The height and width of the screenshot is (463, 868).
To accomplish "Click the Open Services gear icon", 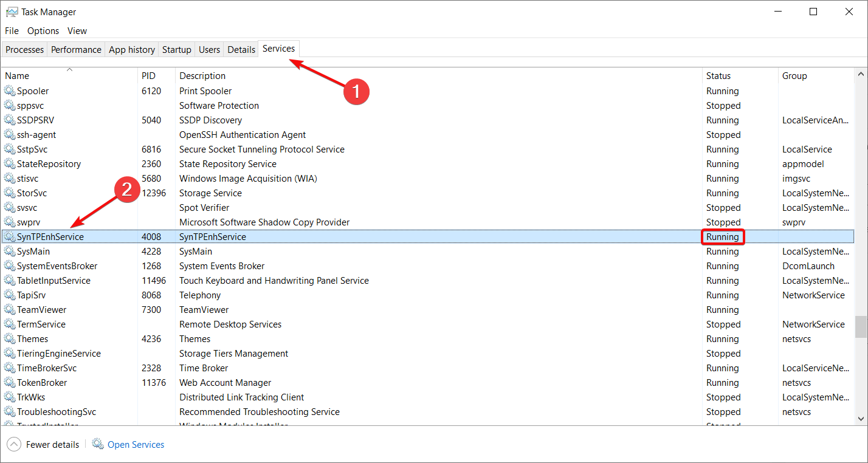I will pos(98,444).
